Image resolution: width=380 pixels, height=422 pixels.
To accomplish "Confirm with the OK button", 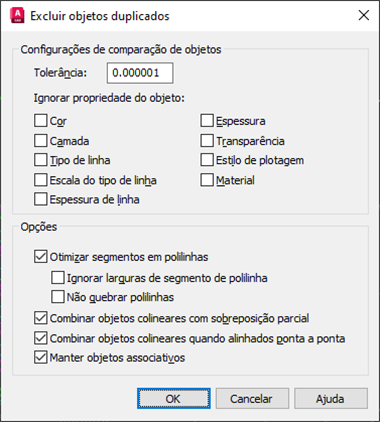I will click(174, 398).
